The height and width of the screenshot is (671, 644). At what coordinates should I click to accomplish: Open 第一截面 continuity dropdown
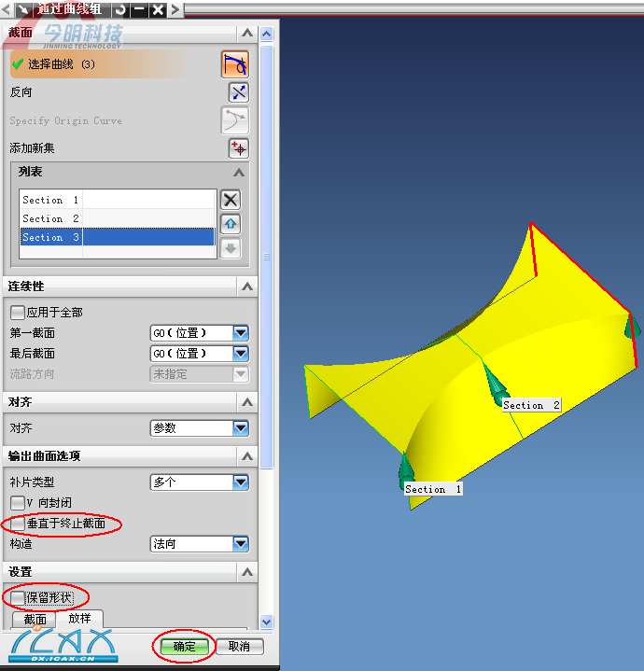coord(200,333)
